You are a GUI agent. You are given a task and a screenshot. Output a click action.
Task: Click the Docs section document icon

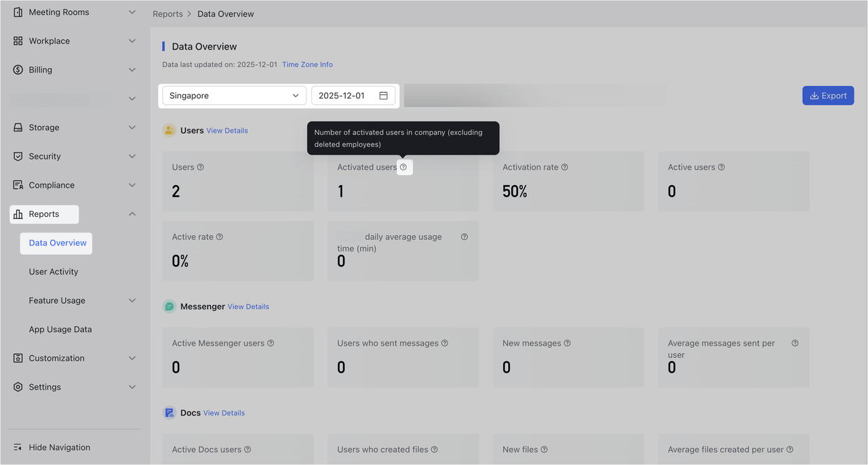tap(170, 413)
